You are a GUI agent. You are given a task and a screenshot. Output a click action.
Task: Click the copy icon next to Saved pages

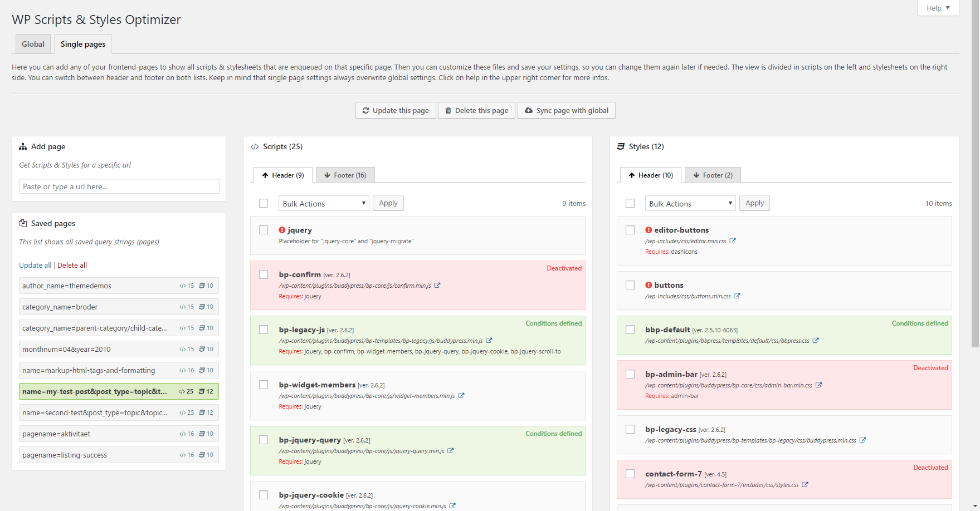[23, 223]
